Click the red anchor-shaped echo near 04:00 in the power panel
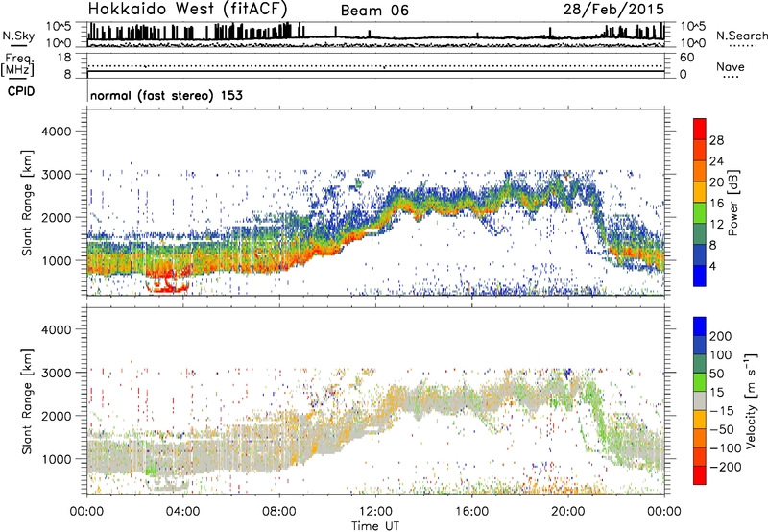The image size is (768, 532). pyautogui.click(x=168, y=284)
